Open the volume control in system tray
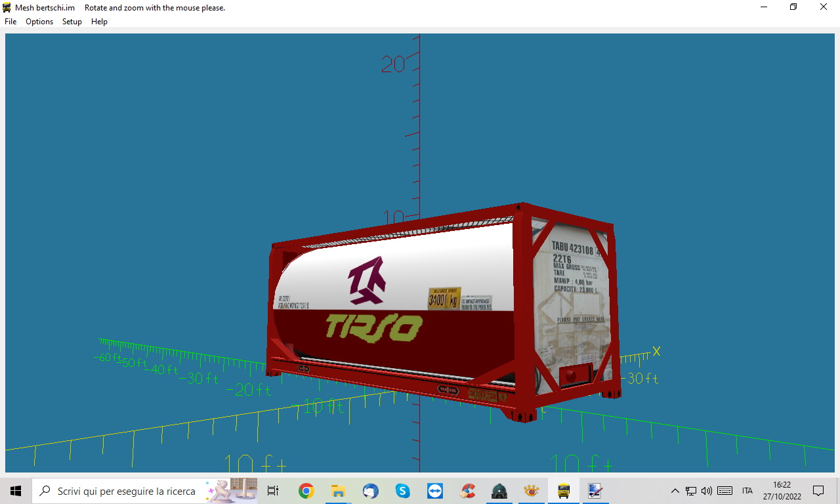The height and width of the screenshot is (504, 840). (707, 491)
